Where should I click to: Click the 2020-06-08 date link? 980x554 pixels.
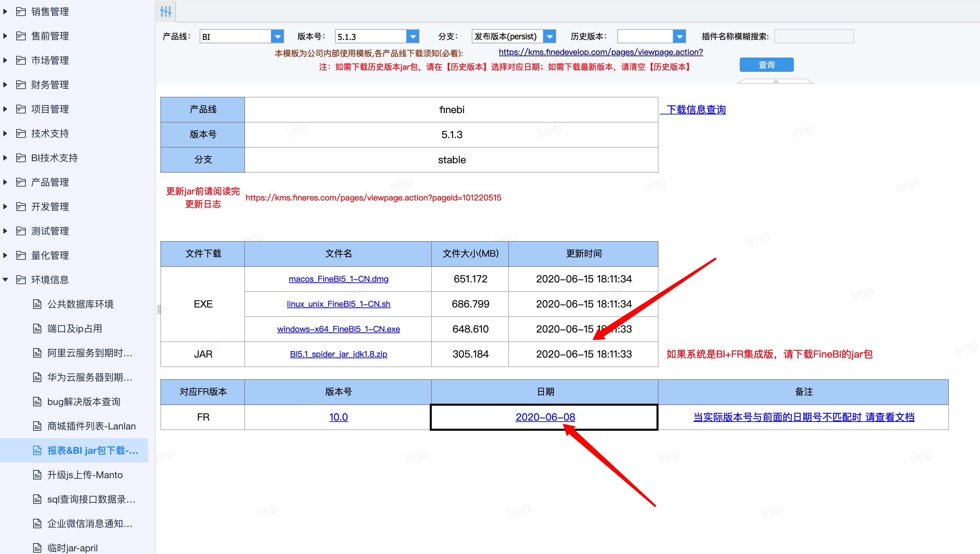(x=545, y=417)
